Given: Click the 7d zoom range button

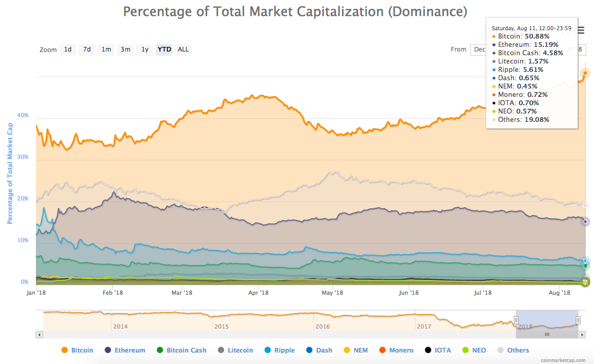Looking at the screenshot, I should pos(86,49).
